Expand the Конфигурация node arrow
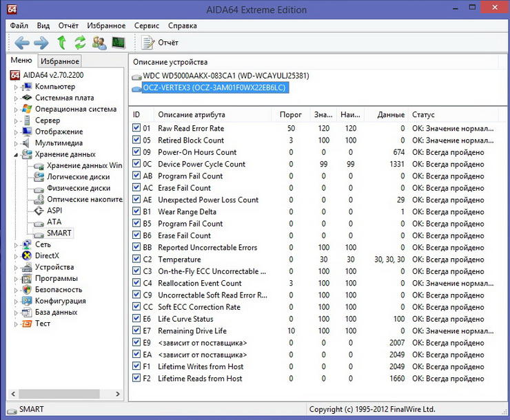 pos(16,302)
